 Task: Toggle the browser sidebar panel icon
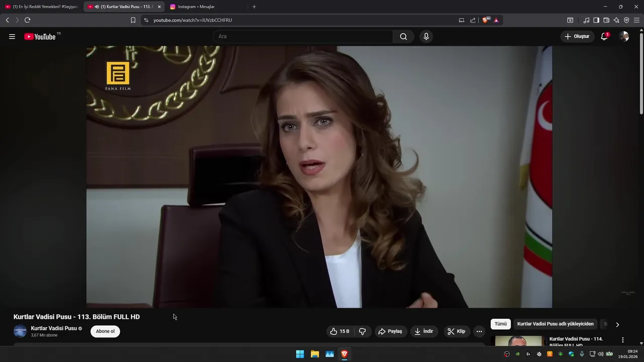[596, 20]
